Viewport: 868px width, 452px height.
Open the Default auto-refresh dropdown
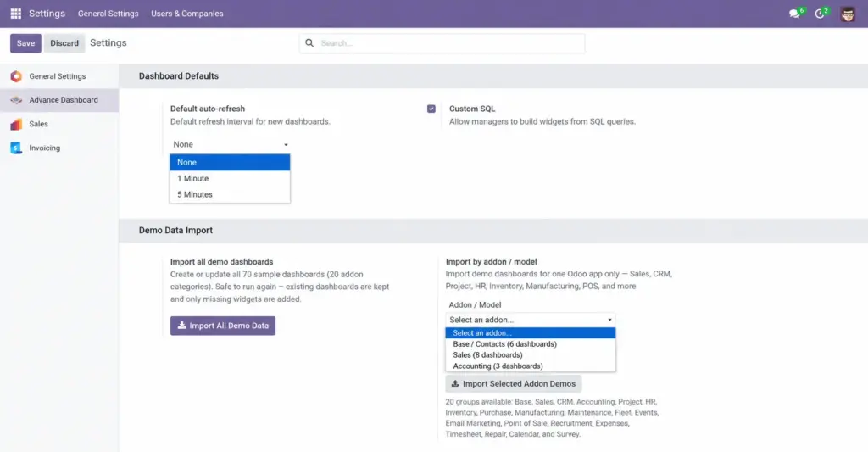tap(230, 144)
